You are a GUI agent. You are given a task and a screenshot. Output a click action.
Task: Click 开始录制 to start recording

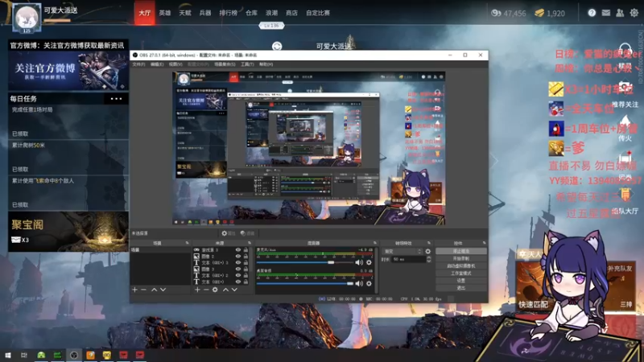coord(460,258)
